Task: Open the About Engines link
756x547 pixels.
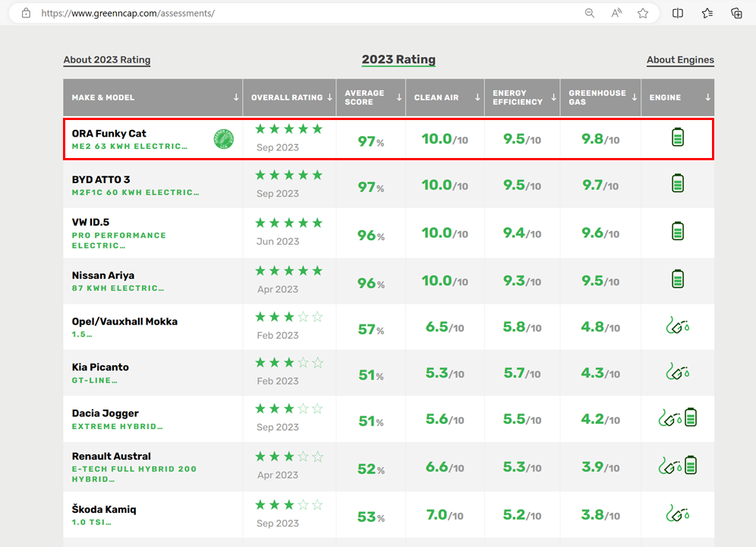Action: [x=680, y=60]
